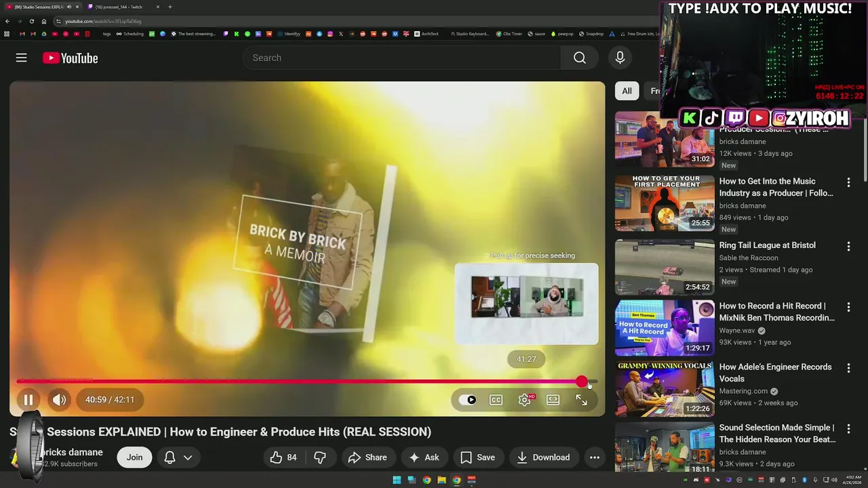The image size is (868, 488).
Task: Open File Explorer from the taskbar
Action: pos(441,480)
